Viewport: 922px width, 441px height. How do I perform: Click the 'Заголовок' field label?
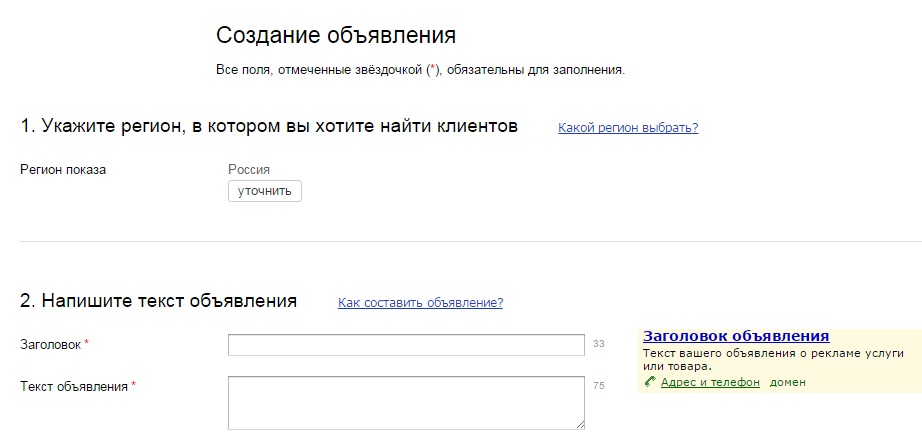51,345
